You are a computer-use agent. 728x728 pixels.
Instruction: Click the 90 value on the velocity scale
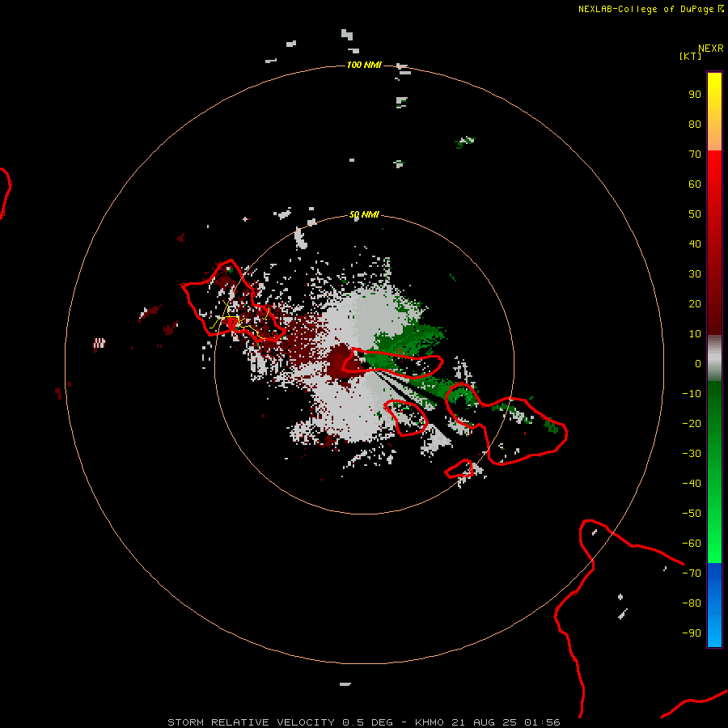(x=695, y=95)
